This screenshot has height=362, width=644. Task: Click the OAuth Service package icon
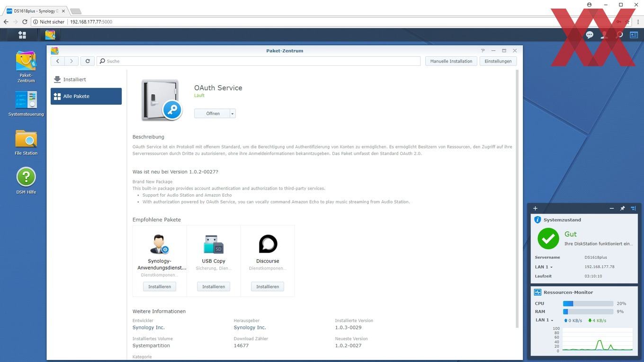[161, 100]
